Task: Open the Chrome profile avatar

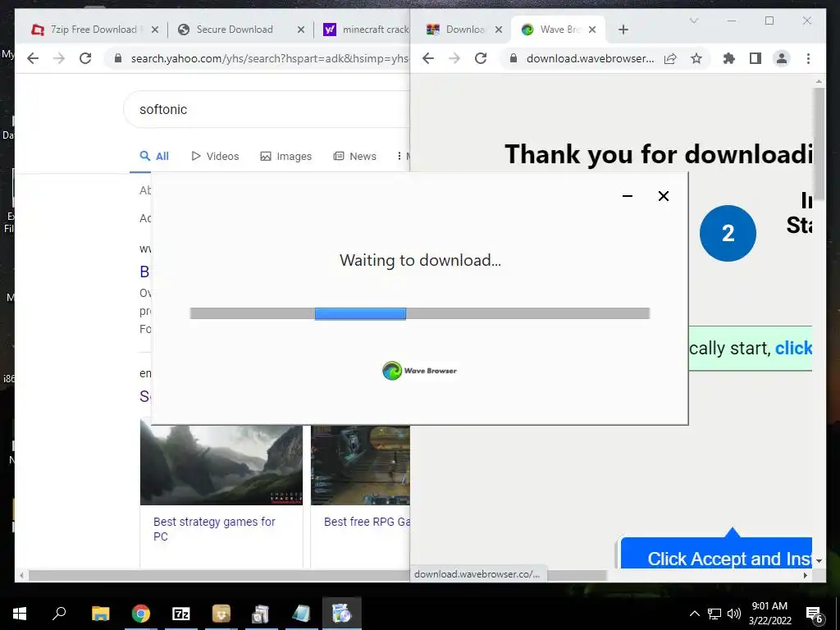Action: [x=782, y=58]
